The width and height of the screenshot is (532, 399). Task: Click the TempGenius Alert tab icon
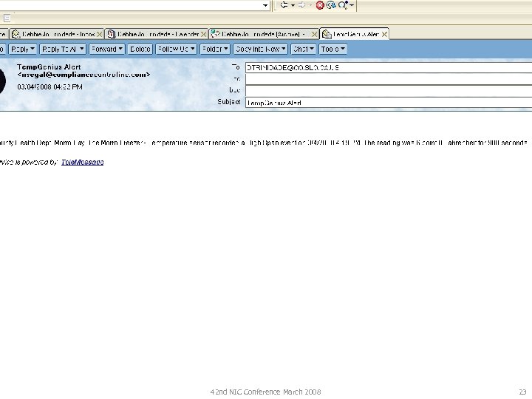click(x=327, y=34)
